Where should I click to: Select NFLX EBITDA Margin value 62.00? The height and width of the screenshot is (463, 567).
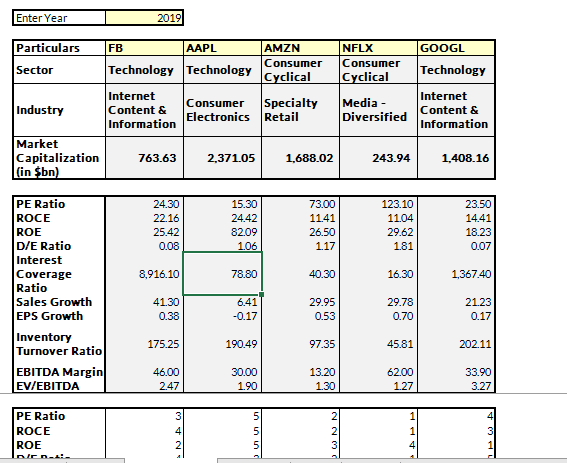click(379, 372)
